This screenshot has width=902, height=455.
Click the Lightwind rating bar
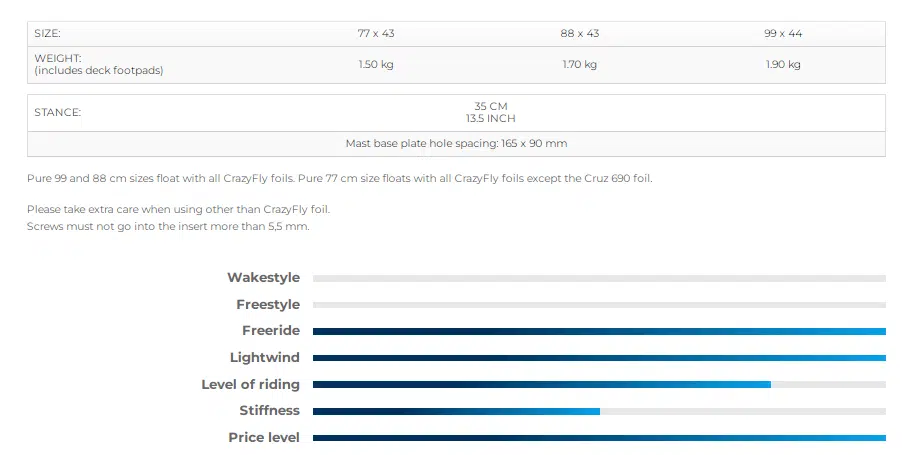point(599,358)
